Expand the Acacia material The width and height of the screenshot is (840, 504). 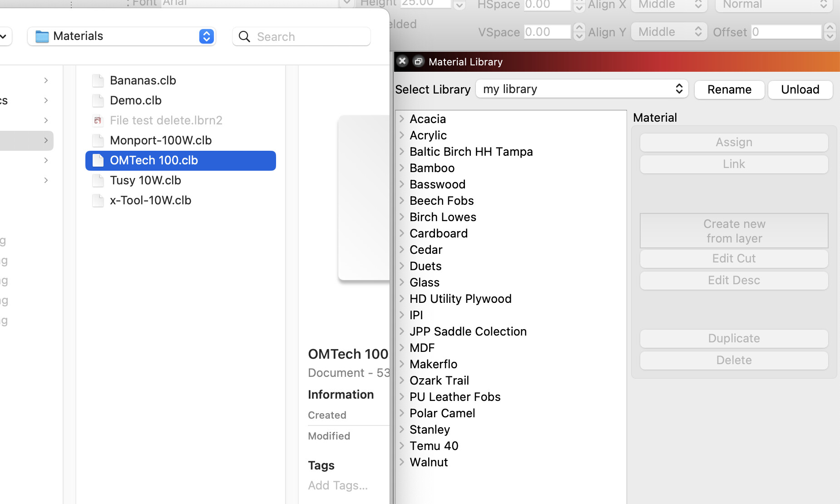point(402,119)
